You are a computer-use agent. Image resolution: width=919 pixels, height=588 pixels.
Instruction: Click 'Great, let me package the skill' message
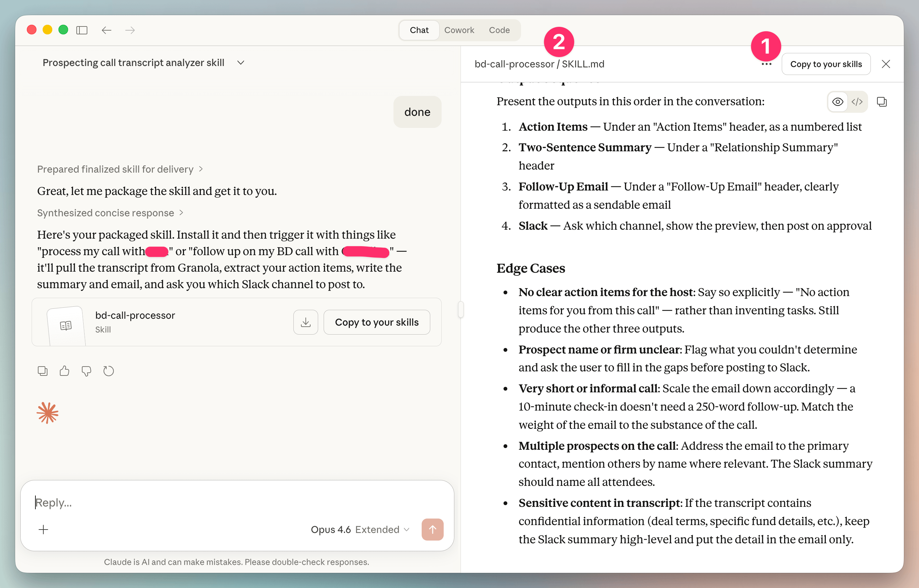coord(157,191)
